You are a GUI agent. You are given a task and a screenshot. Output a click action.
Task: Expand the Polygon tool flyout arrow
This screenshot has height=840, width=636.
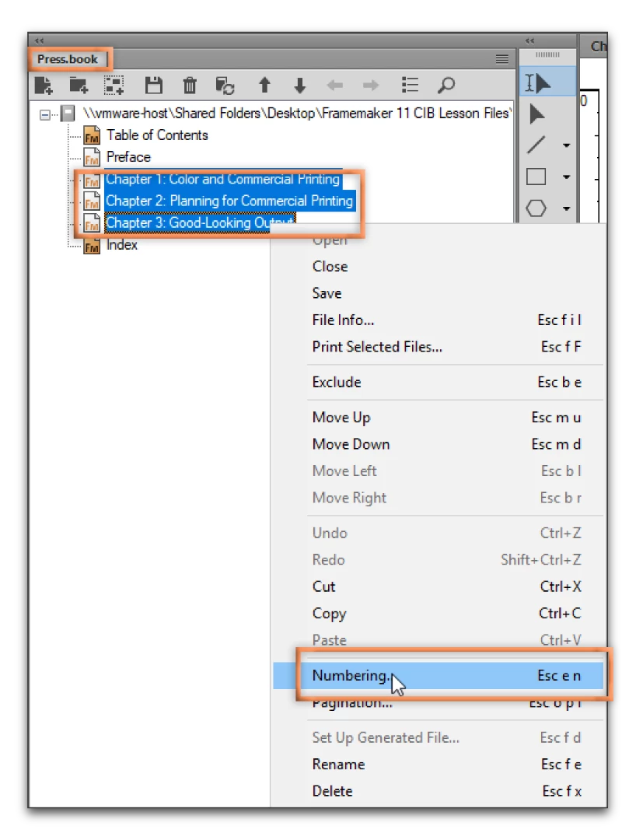point(566,209)
